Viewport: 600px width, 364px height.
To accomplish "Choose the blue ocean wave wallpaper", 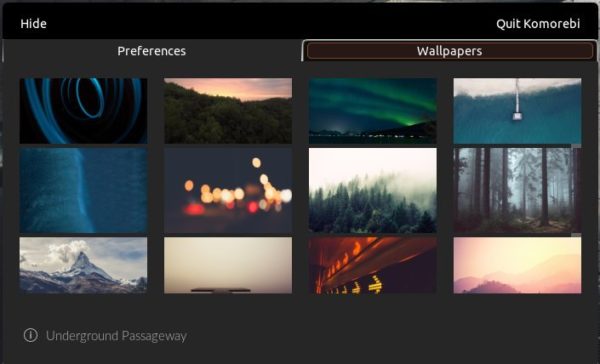I will tap(83, 191).
